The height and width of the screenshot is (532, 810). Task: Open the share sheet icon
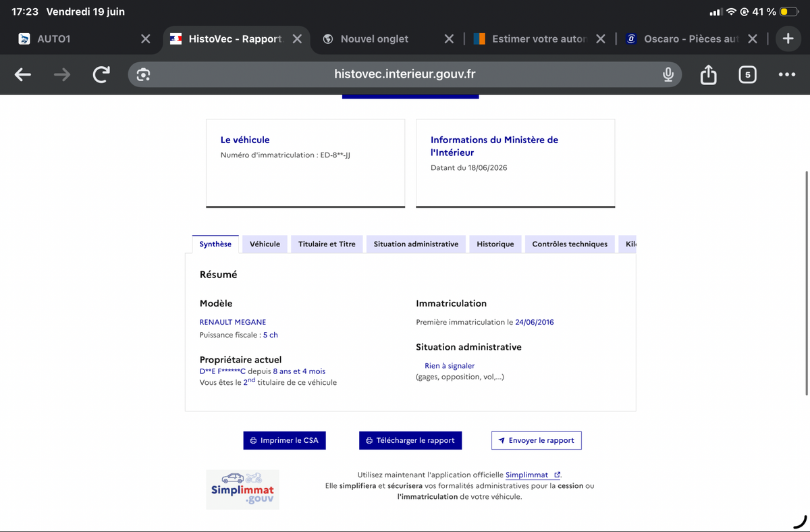click(x=708, y=74)
